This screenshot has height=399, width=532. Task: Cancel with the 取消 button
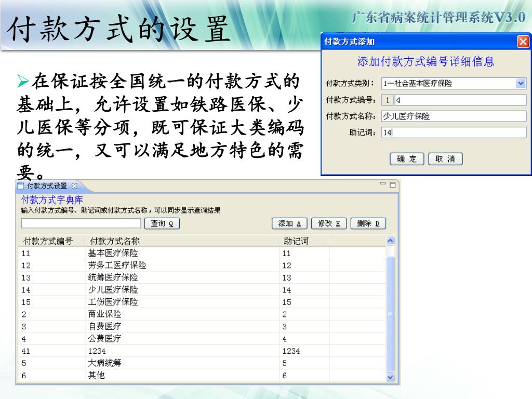point(445,159)
